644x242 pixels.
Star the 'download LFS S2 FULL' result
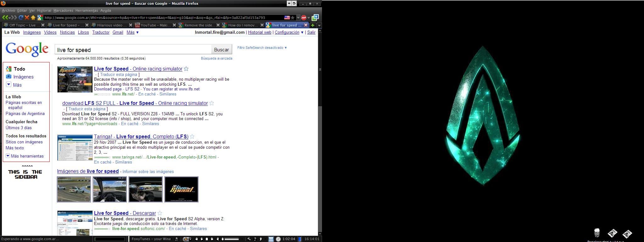[212, 103]
